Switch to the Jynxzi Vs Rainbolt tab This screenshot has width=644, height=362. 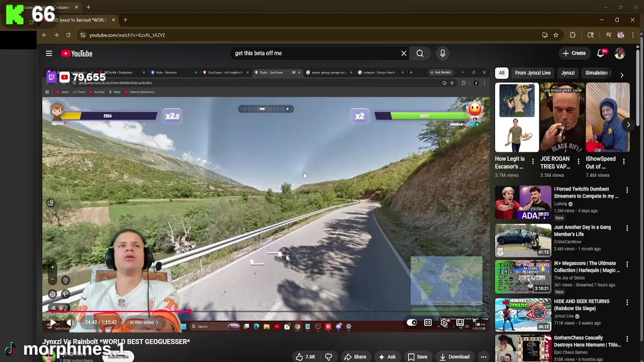(x=79, y=20)
